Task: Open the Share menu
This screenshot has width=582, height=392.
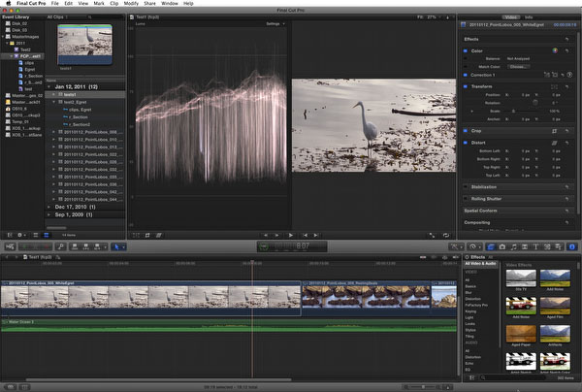Action: (x=149, y=3)
